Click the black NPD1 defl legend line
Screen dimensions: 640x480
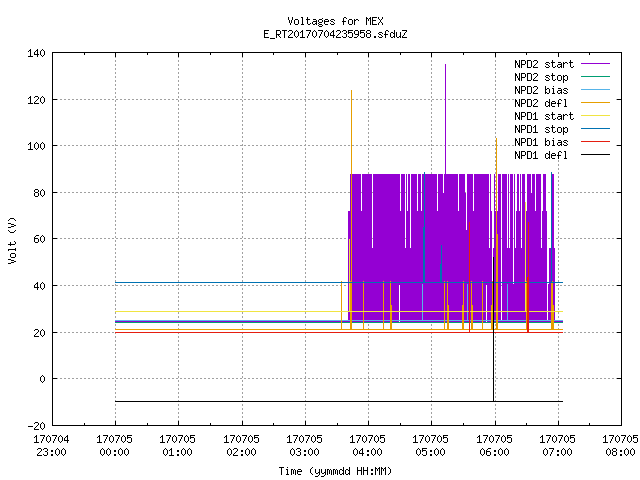(x=595, y=155)
